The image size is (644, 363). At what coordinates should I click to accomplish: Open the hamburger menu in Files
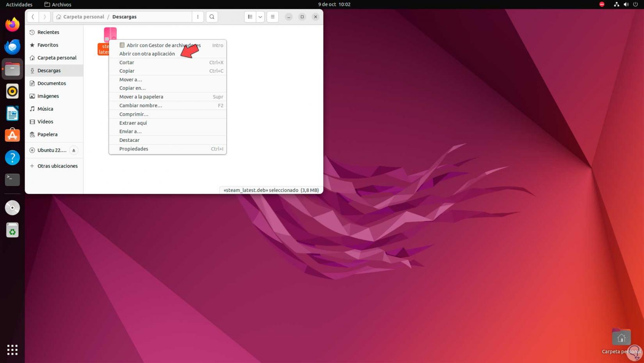[272, 17]
